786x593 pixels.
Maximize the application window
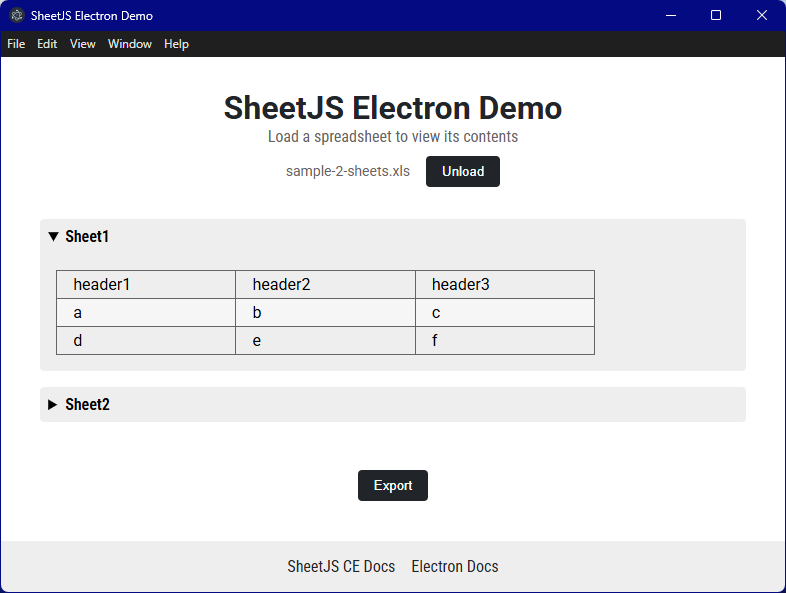(x=716, y=16)
